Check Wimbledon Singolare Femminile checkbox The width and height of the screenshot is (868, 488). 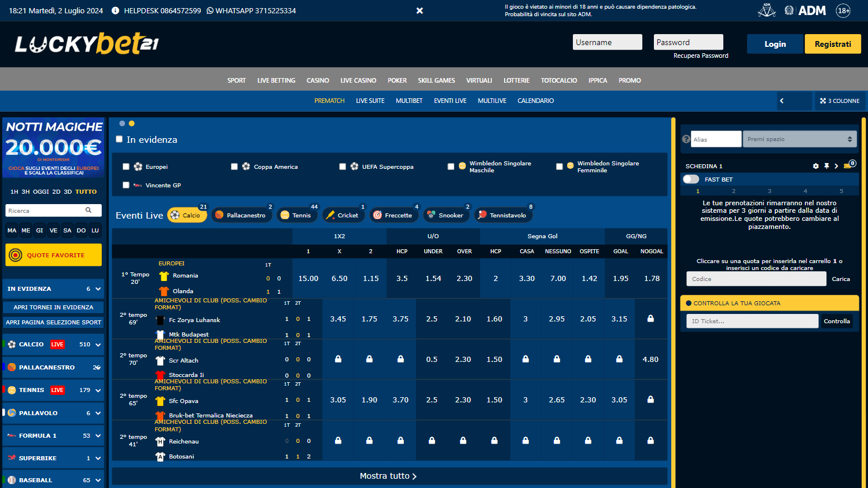[560, 167]
